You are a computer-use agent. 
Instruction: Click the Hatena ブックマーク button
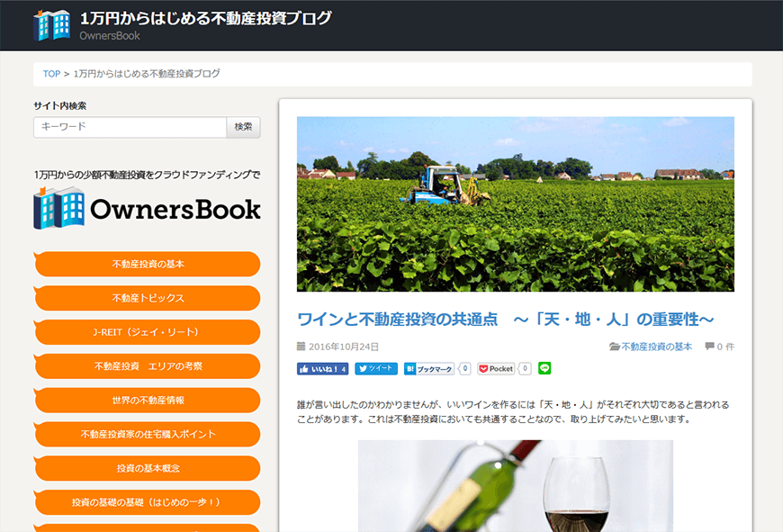tap(429, 369)
